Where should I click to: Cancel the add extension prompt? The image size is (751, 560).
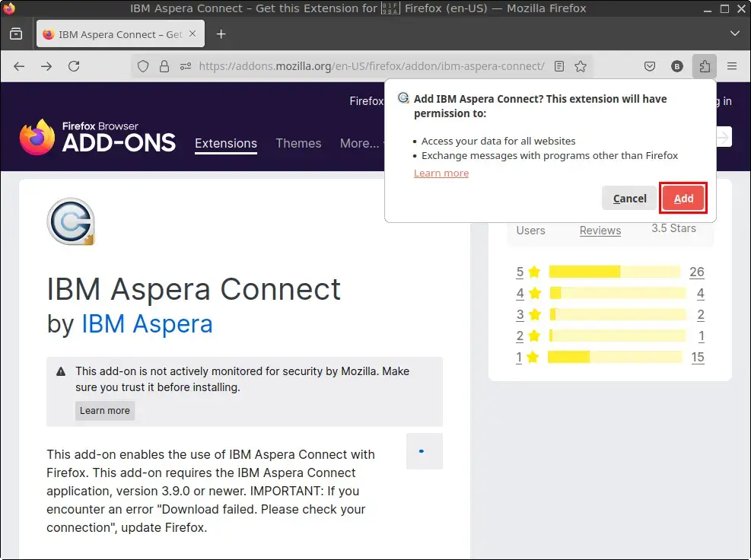(629, 199)
